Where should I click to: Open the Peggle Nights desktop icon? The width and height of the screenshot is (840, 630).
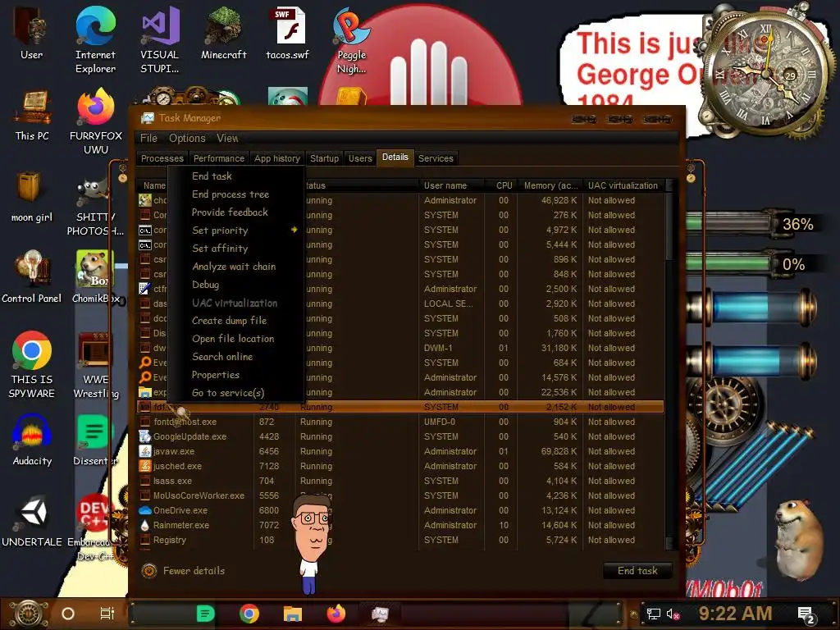point(351,40)
